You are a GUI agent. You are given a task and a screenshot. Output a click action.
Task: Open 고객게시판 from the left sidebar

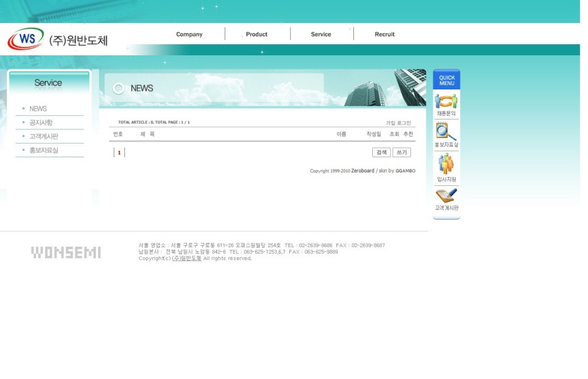click(44, 137)
